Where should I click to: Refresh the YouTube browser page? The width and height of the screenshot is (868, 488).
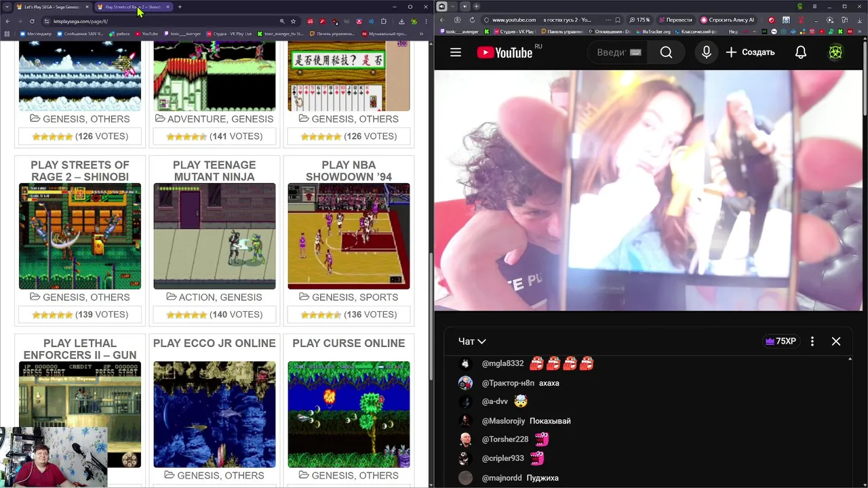(x=472, y=20)
